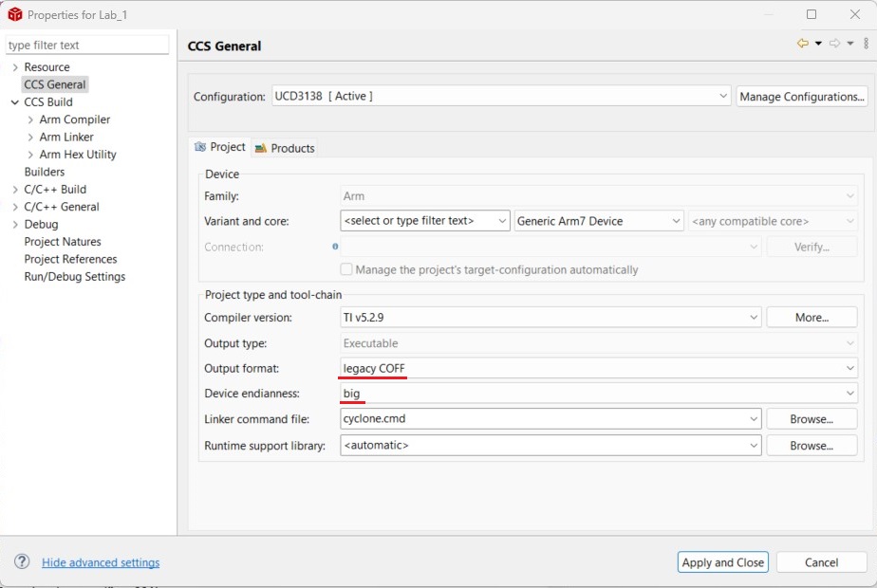Click the Connection info icon

(x=335, y=247)
